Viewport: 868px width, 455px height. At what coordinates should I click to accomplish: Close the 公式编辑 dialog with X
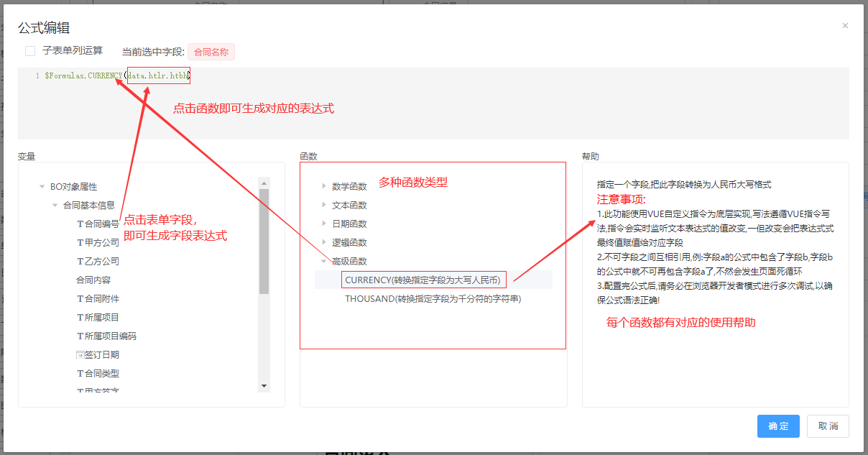[x=845, y=25]
